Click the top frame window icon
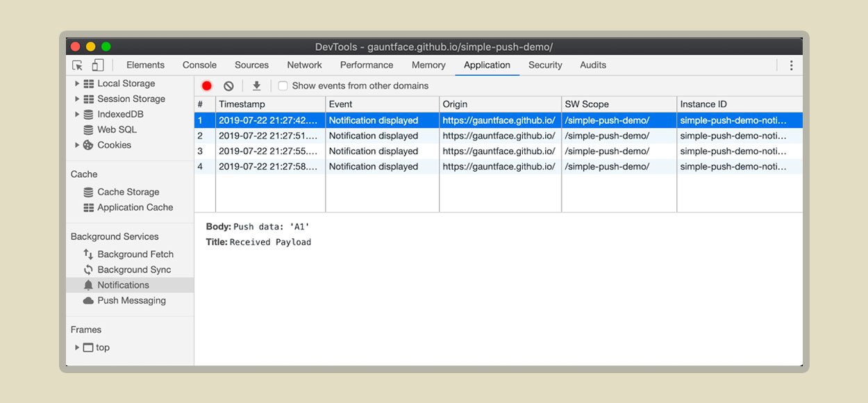This screenshot has width=868, height=403. [88, 347]
